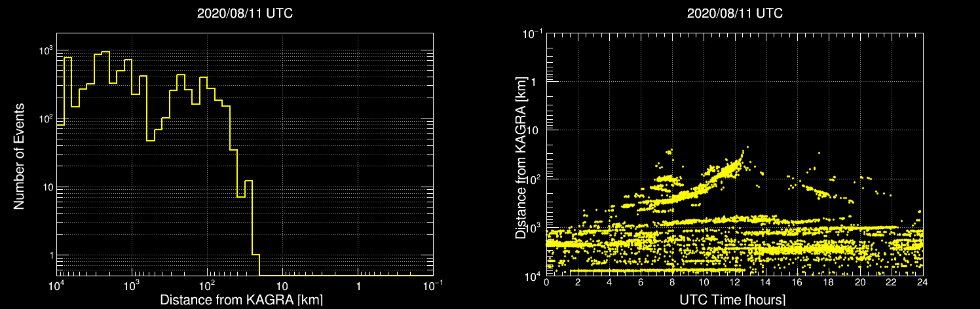The image size is (980, 309).
Task: Select hour 4 on the UTC time axis
Action: coord(609,283)
